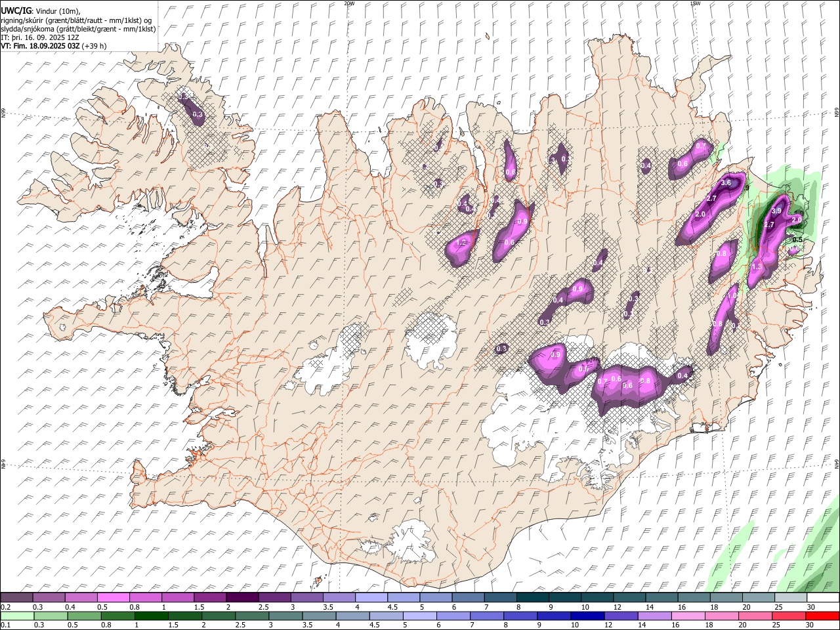Click the light lavender 4 mm snow swatch
Screen dimensions: 840x630
[371, 597]
